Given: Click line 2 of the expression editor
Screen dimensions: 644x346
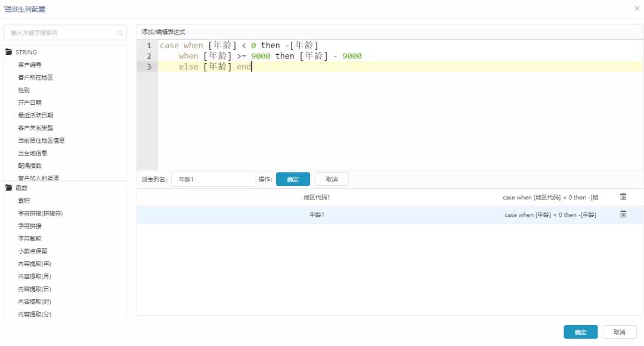Looking at the screenshot, I should [x=270, y=56].
